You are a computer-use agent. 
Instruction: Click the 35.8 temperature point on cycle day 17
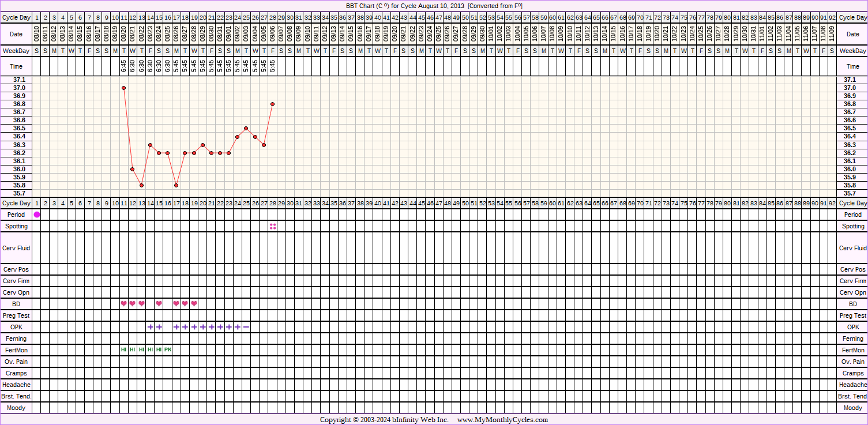pyautogui.click(x=176, y=185)
